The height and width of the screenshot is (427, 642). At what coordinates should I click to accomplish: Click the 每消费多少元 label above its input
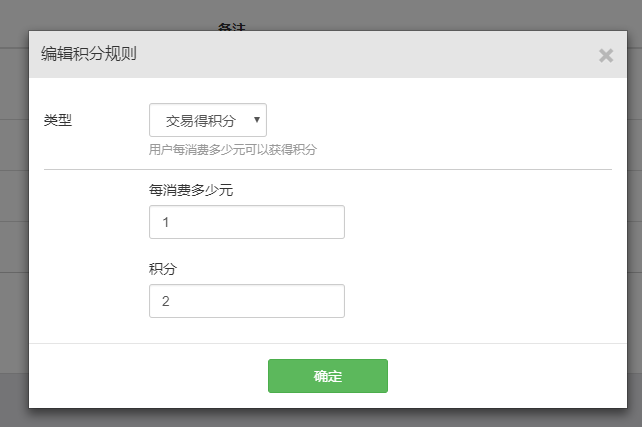[x=190, y=189]
